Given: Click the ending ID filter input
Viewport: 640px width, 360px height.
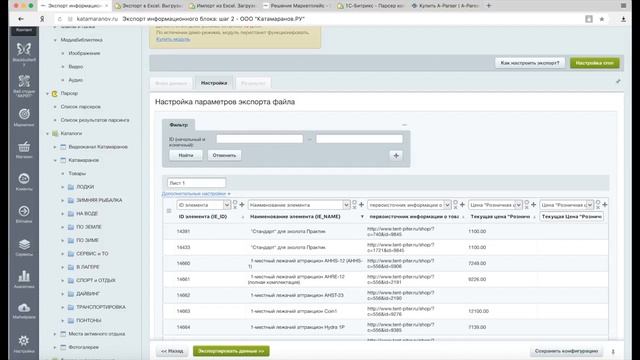Looking at the screenshot, I should point(359,139).
